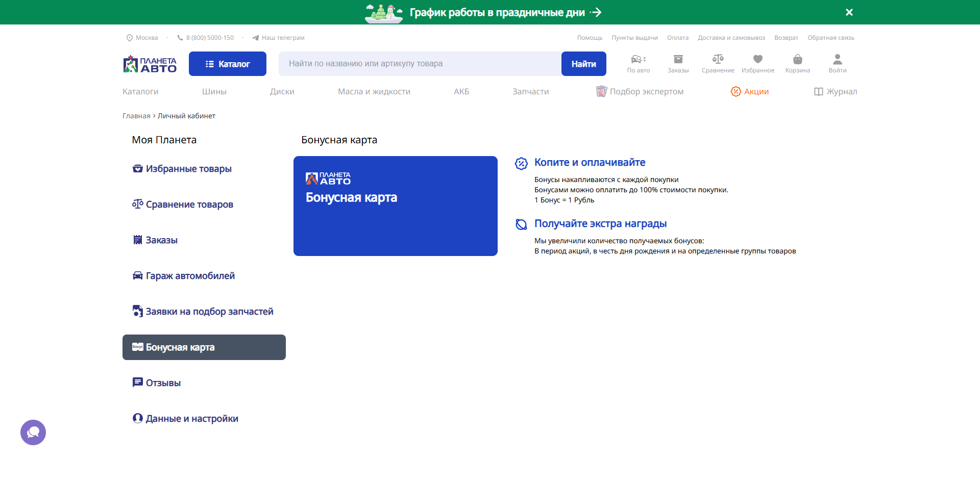
Task: Open the Помощь link
Action: tap(590, 37)
